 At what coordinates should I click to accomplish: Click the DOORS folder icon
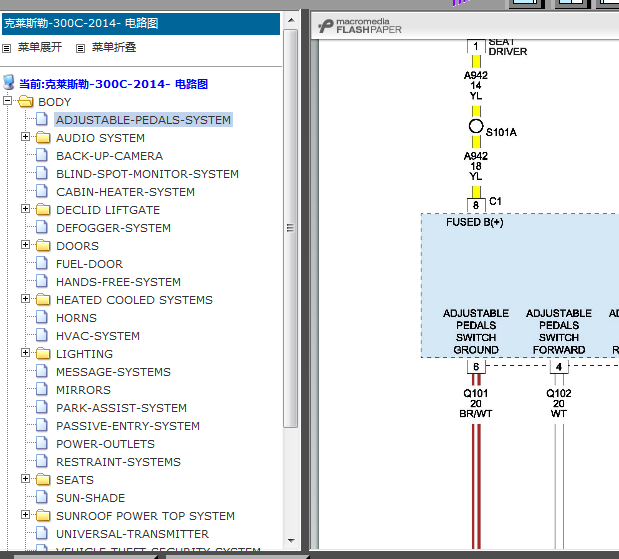pyautogui.click(x=43, y=246)
